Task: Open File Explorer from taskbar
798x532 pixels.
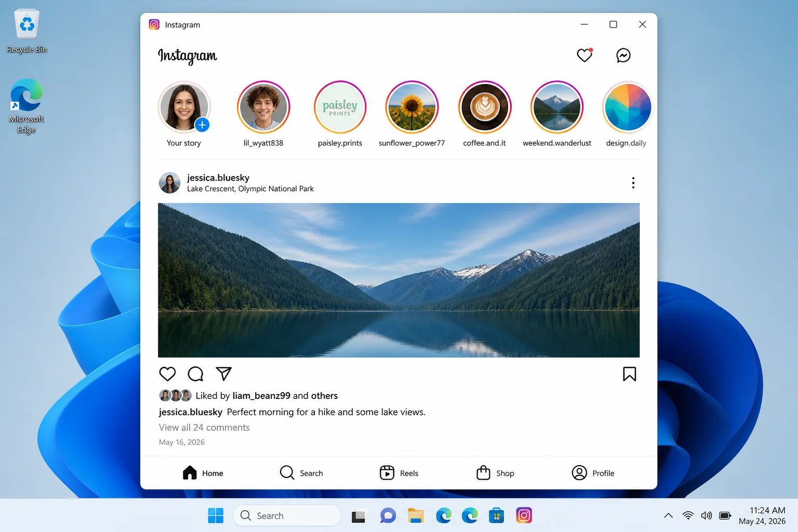Action: pyautogui.click(x=416, y=515)
